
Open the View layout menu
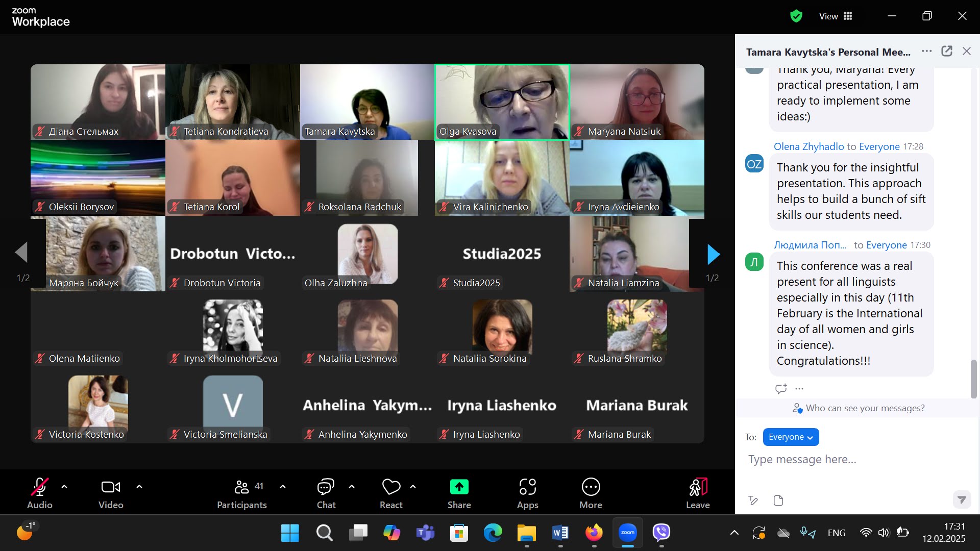(836, 16)
